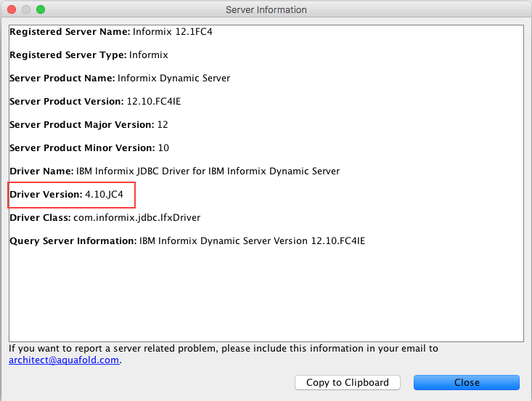The width and height of the screenshot is (532, 401).
Task: Click the 'Server Information' window title
Action: [x=266, y=10]
